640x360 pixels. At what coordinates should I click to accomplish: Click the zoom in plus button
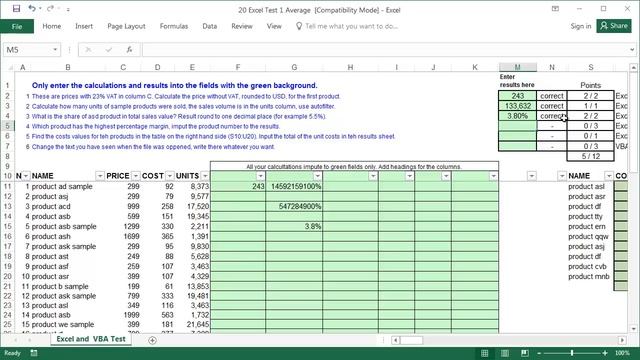605,353
